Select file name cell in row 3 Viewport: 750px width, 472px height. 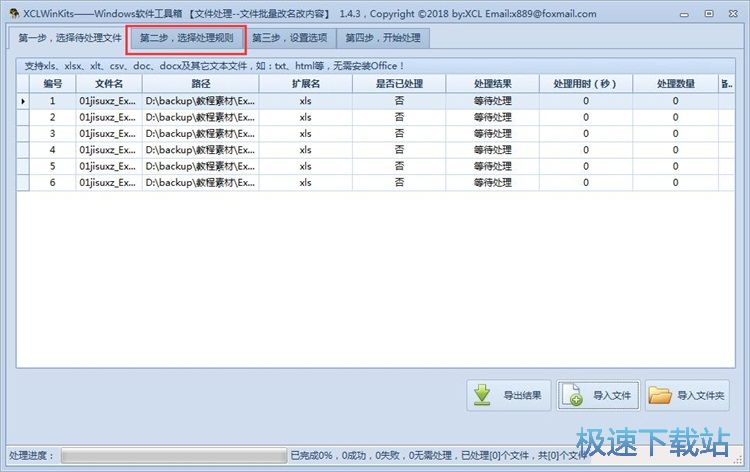(x=109, y=133)
